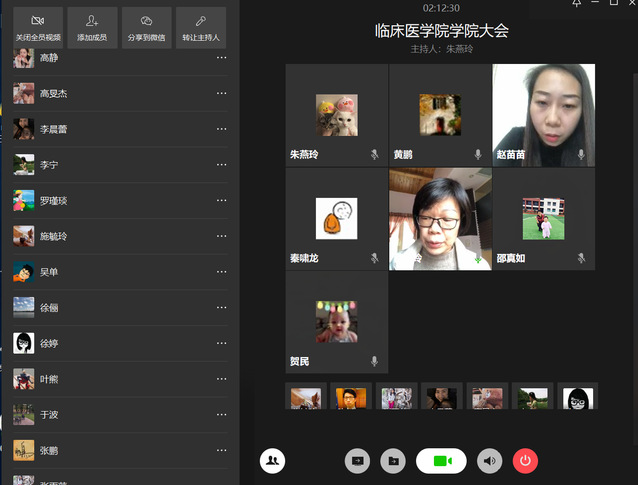Open the three-dot menu next to 李宁
The height and width of the screenshot is (485, 638).
click(222, 165)
